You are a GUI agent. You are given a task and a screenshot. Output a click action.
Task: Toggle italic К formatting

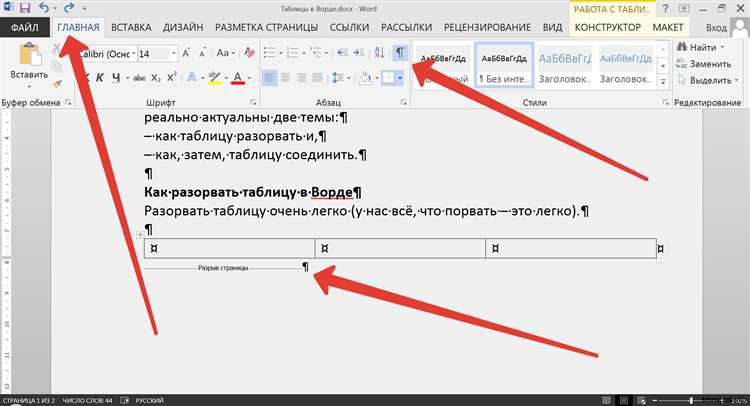(99, 78)
